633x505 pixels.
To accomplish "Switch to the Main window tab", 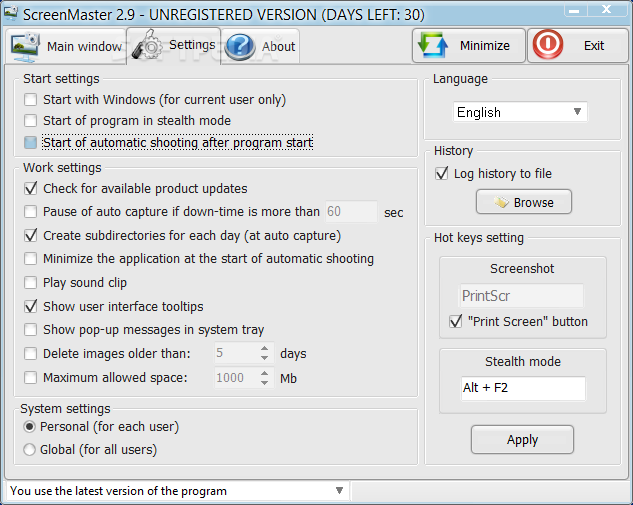I will (x=65, y=46).
